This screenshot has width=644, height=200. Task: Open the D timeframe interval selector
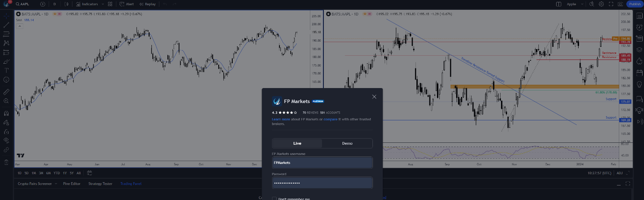click(x=54, y=4)
